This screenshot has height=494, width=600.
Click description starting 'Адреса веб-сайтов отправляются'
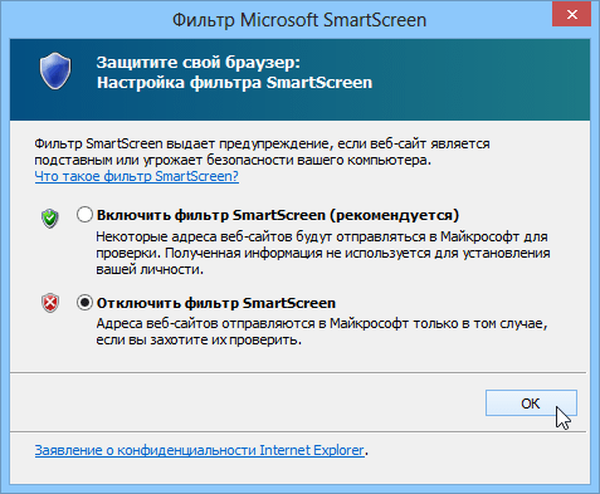[322, 332]
